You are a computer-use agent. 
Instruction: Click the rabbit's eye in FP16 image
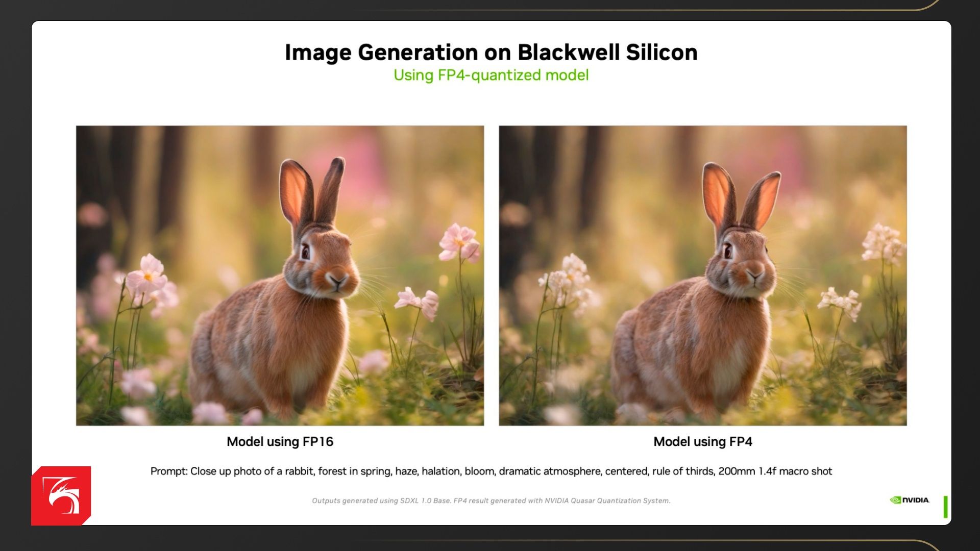[x=305, y=251]
